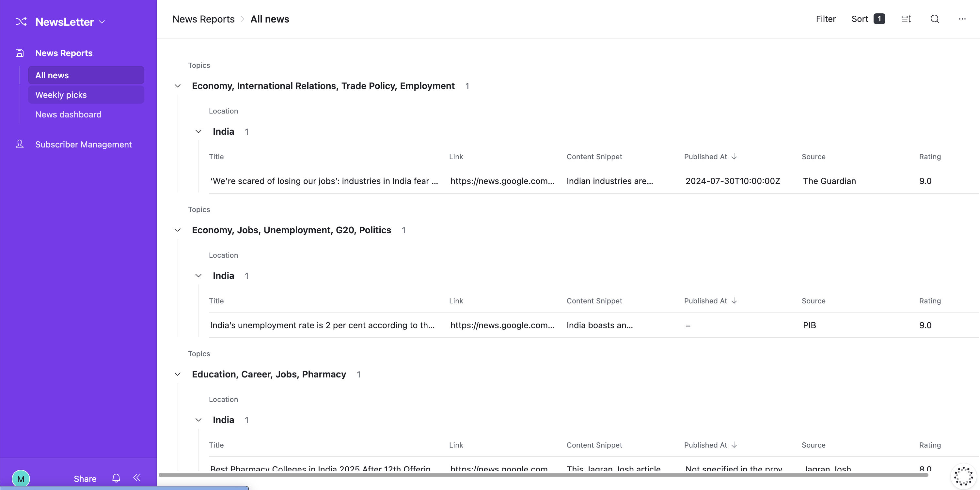Collapse the sidebar with double chevron
Screen dimensions: 980x490
137,478
